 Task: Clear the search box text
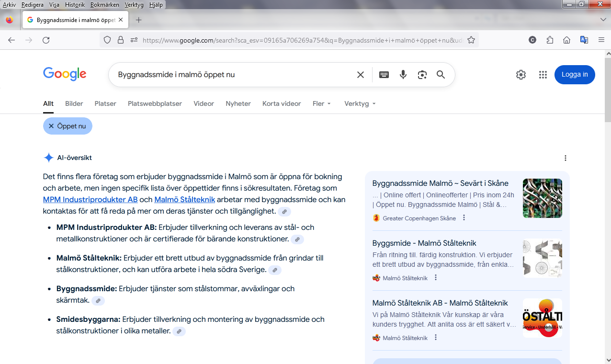pyautogui.click(x=361, y=75)
